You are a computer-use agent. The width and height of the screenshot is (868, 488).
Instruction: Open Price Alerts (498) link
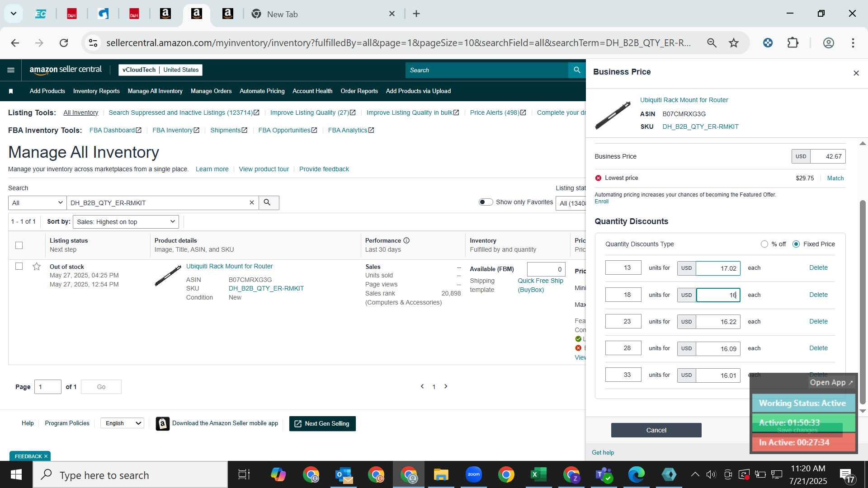[x=498, y=113]
